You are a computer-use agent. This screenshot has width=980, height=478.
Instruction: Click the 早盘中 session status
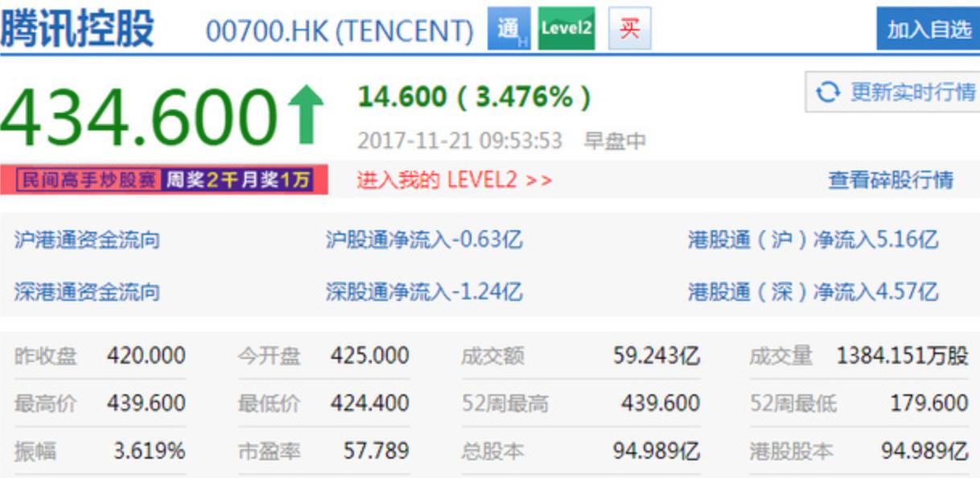616,141
